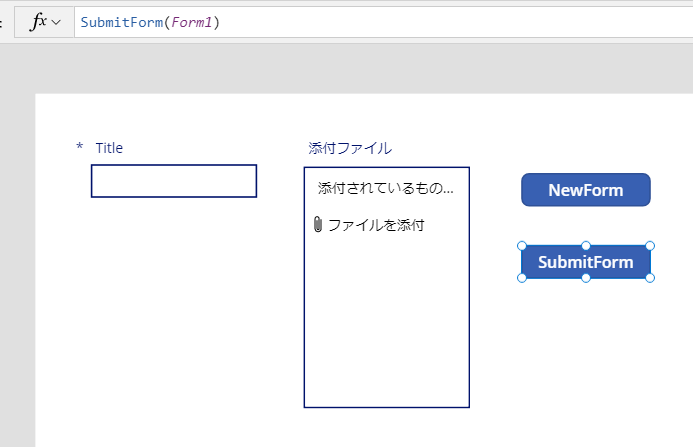The height and width of the screenshot is (447, 693).
Task: Click the SubmitForm button
Action: click(x=586, y=262)
